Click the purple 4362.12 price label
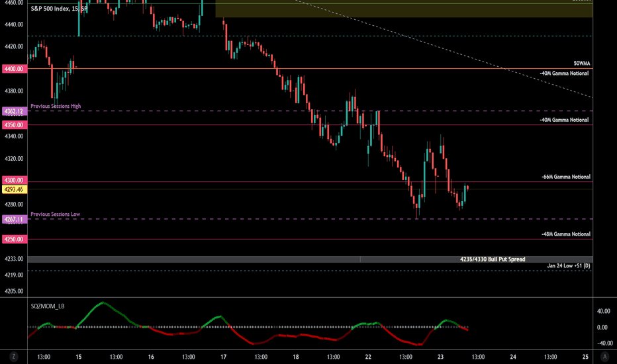 [15, 111]
